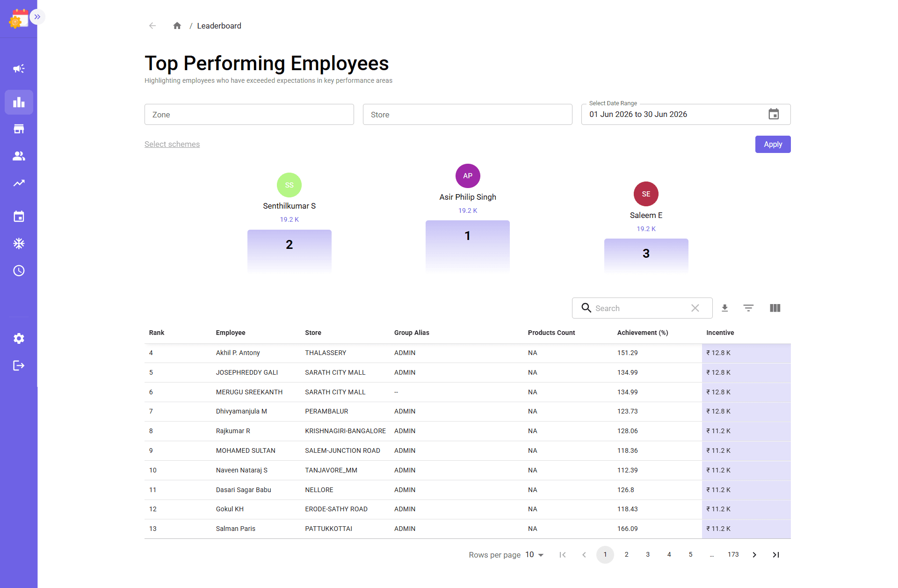898x588 pixels.
Task: Open the employees people icon in sidebar
Action: [x=19, y=156]
